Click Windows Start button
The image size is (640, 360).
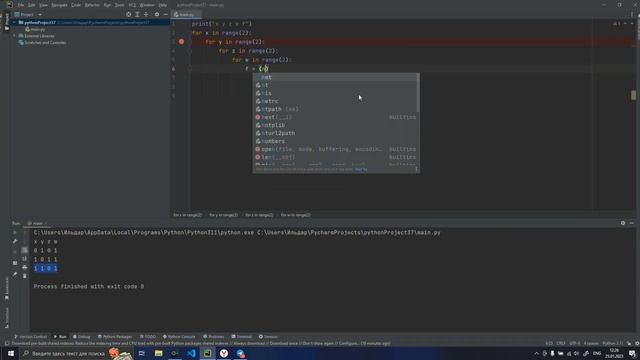(11, 353)
